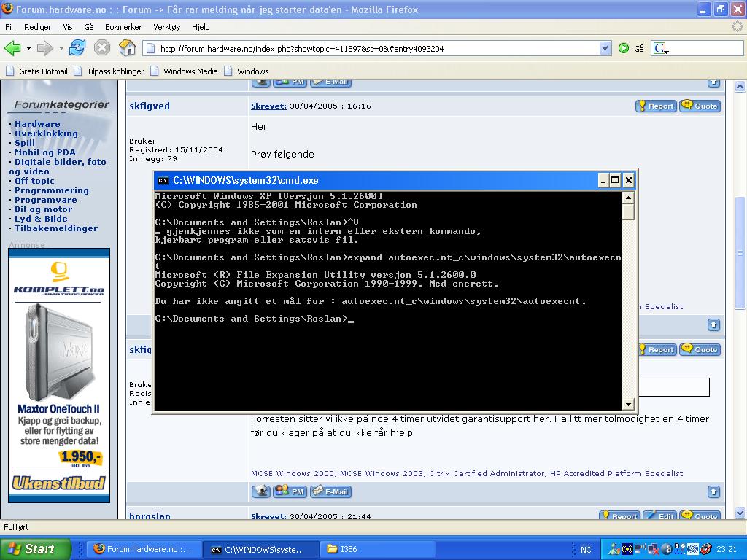Click the system tray clock 23:21
747x560 pixels.
click(726, 550)
